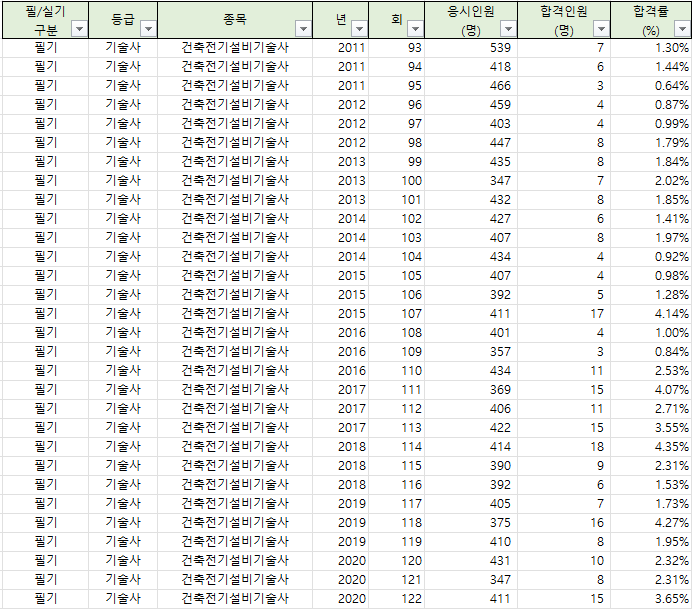This screenshot has width=692, height=609.
Task: Click 건축전기설비기술사 cell in row 회 100
Action: 235,180
